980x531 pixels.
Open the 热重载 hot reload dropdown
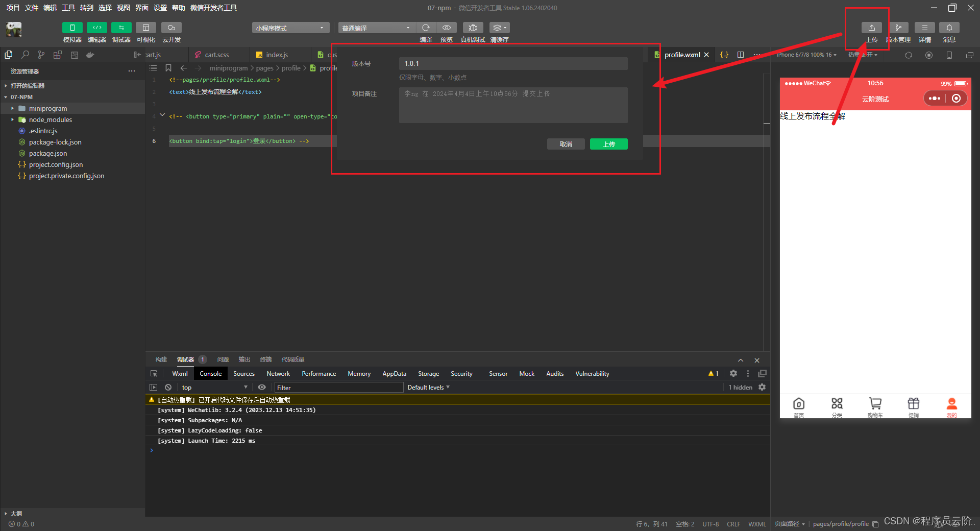click(863, 55)
